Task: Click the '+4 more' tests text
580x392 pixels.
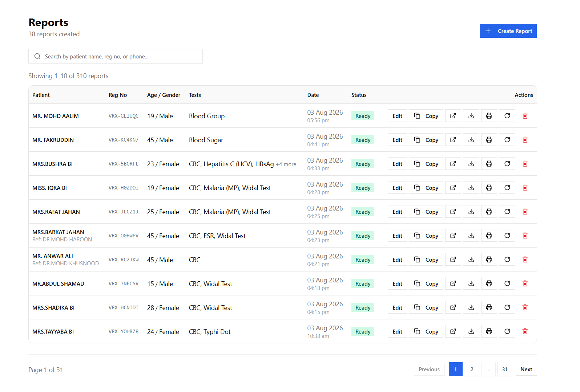Action: tap(286, 164)
